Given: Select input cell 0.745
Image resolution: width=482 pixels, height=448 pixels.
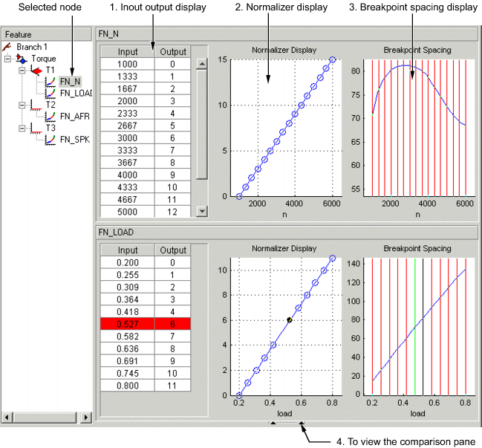Looking at the screenshot, I should pos(127,373).
